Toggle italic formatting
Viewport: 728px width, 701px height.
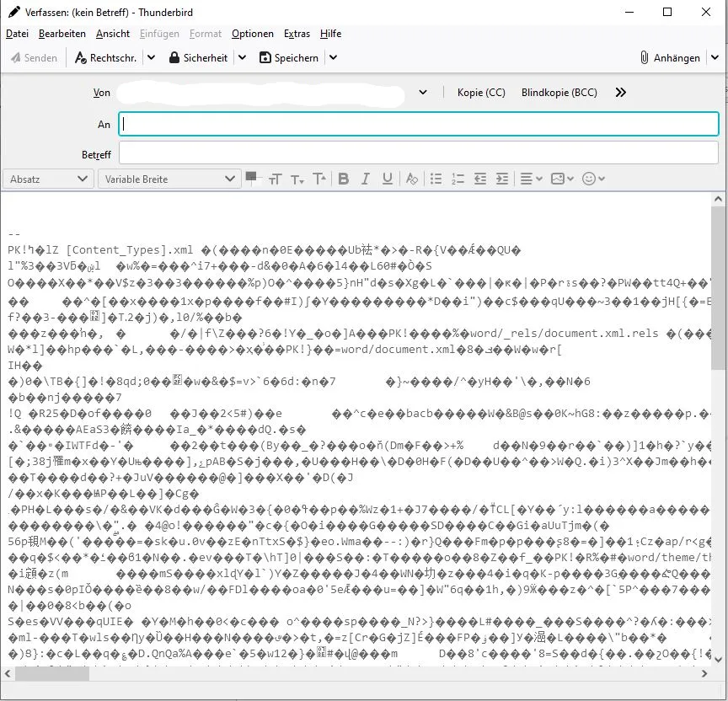(366, 179)
